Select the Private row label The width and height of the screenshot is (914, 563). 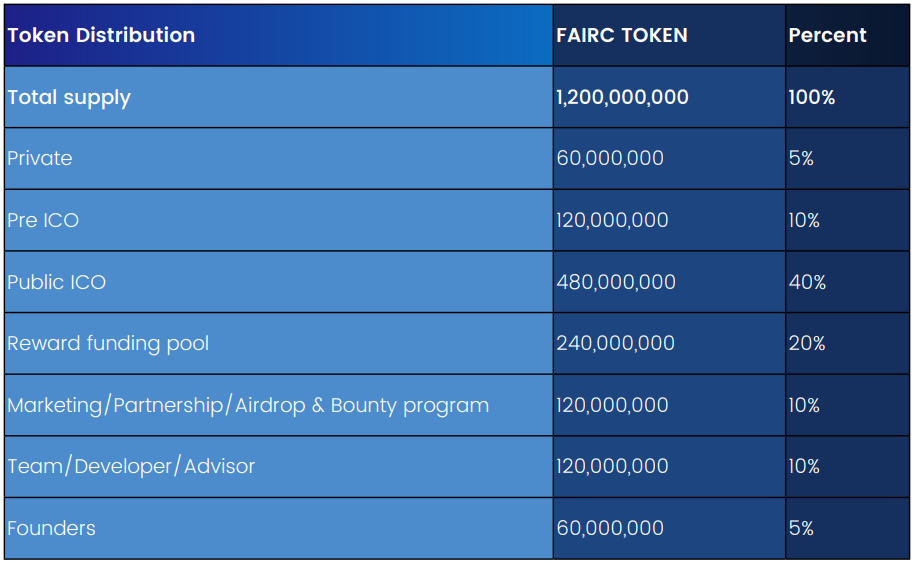tap(40, 158)
